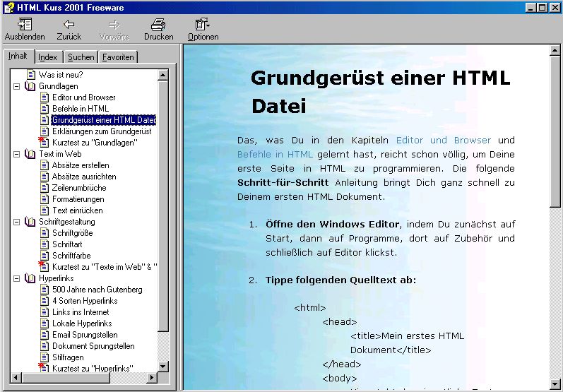Viewport: 563px width, 392px height.
Task: Click down arrow of article pane scrollbar
Action: (x=555, y=384)
